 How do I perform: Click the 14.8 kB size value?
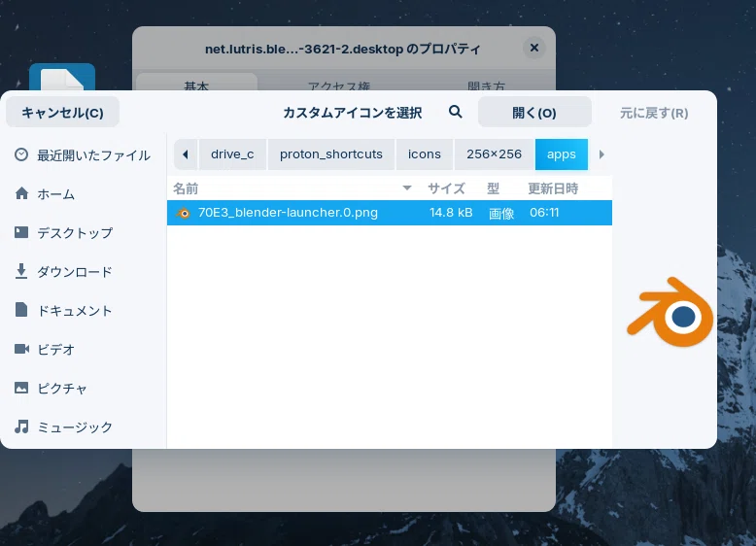coord(451,213)
